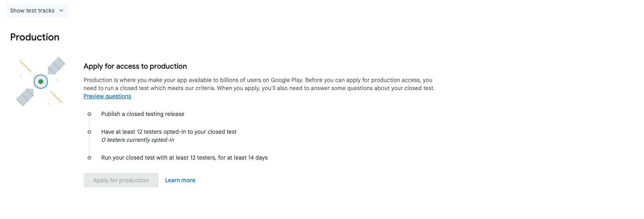Click the step bullet for Publish a closed testing release
The width and height of the screenshot is (644, 219).
(x=89, y=114)
